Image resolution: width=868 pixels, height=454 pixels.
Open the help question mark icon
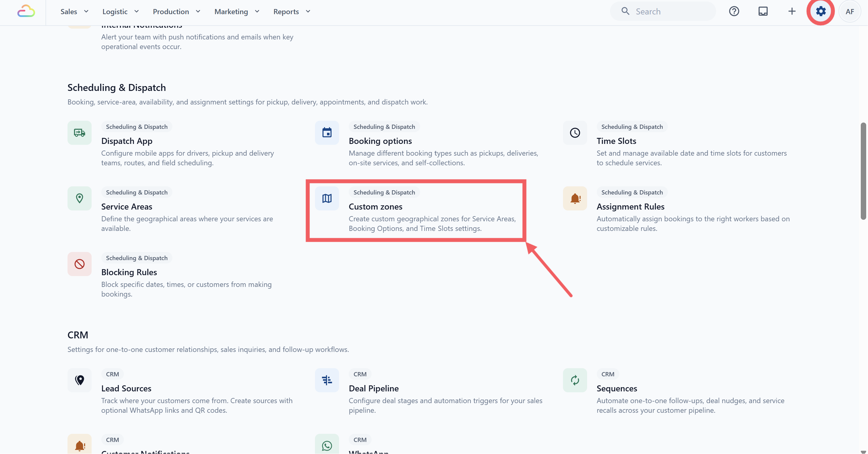[734, 11]
